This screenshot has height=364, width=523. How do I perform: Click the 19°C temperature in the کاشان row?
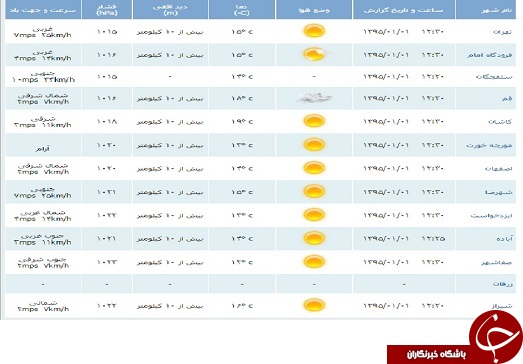tap(242, 122)
